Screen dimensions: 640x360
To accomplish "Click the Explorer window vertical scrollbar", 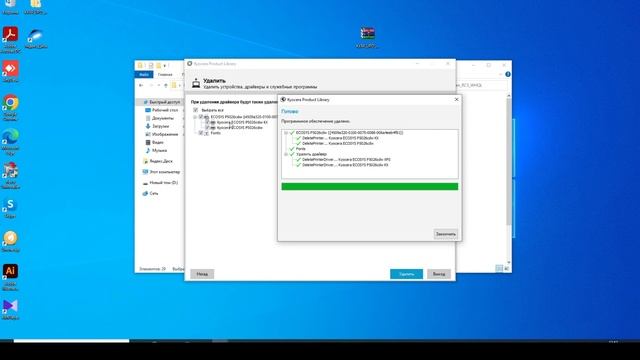I will point(509,161).
